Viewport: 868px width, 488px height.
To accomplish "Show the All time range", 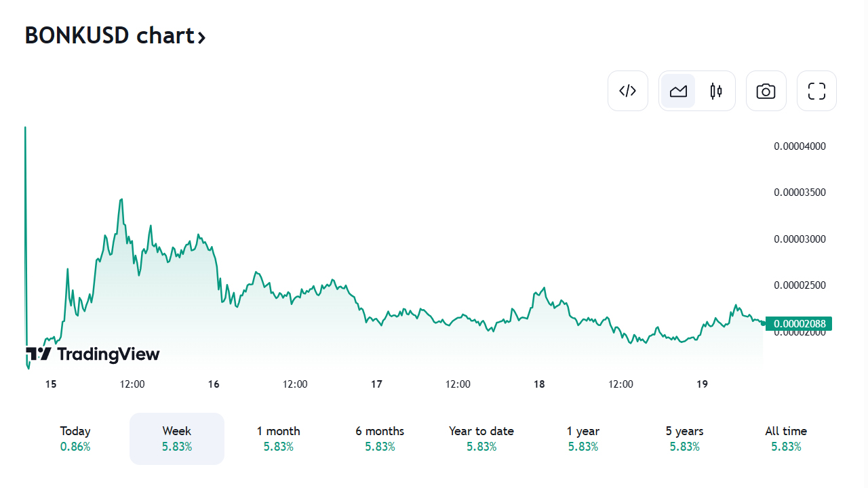I will click(x=786, y=439).
